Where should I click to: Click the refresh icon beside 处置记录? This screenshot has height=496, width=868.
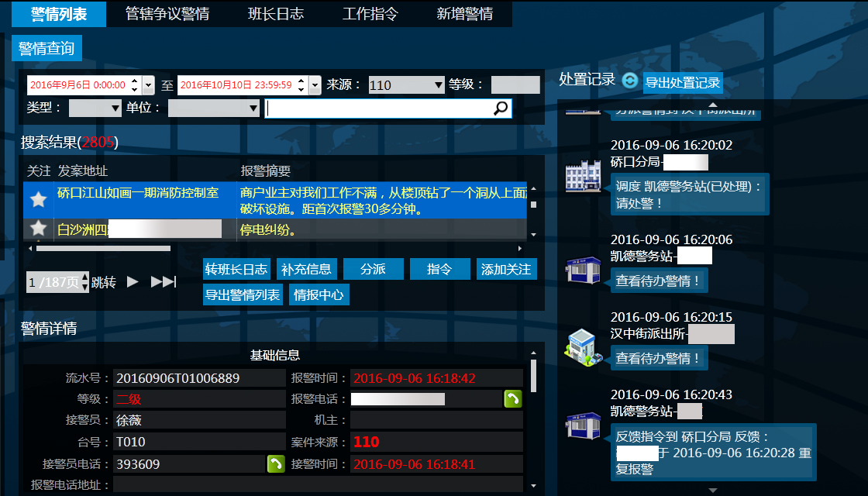[x=629, y=81]
